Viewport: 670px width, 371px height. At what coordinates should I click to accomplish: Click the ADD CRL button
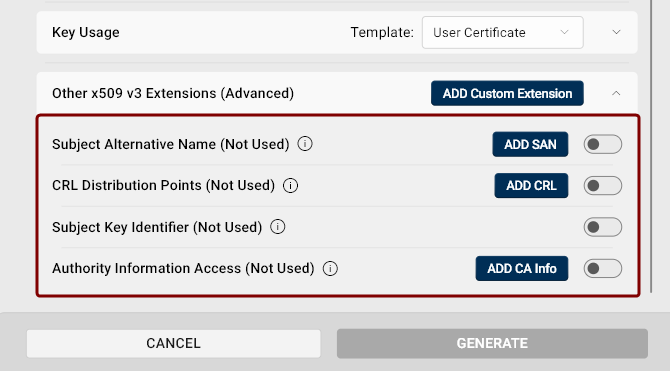[x=531, y=186]
